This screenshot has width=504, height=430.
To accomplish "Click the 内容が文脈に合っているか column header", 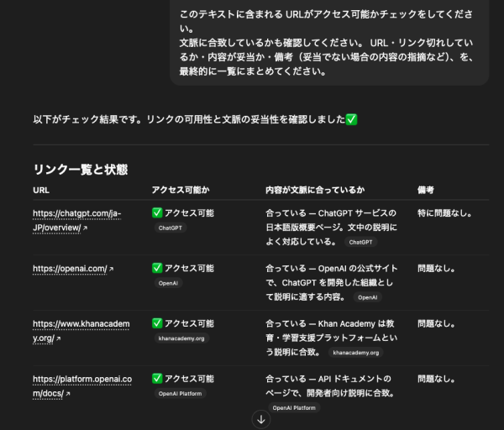I will 314,190.
